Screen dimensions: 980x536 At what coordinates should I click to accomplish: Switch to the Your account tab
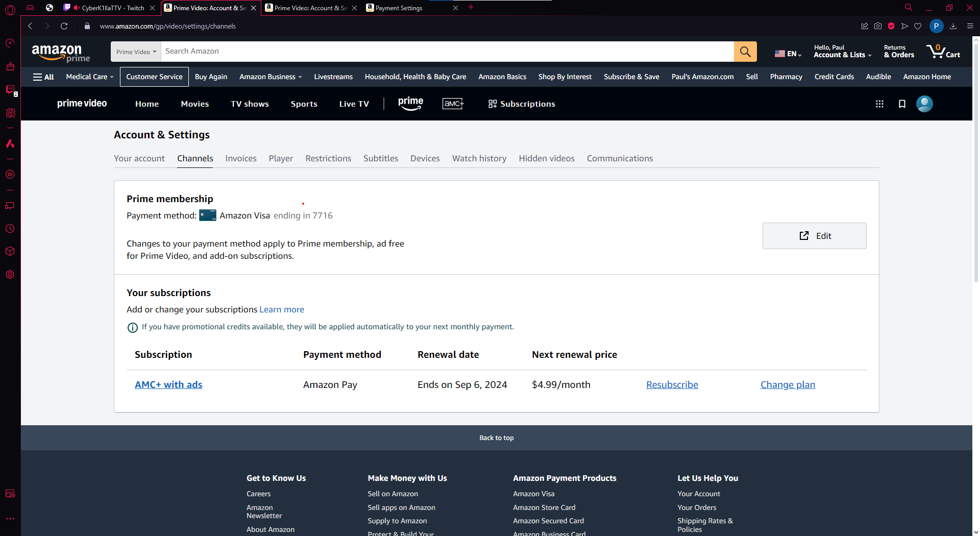coord(139,158)
